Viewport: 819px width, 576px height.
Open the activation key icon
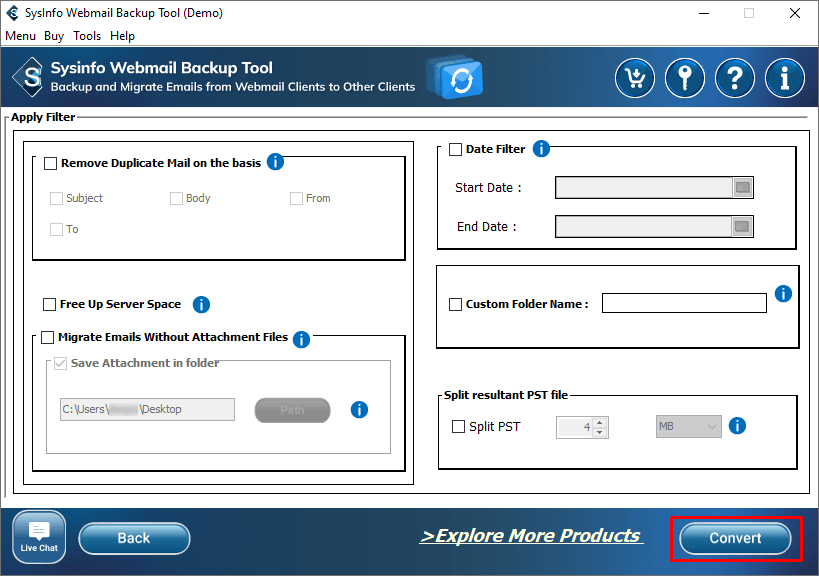coord(685,78)
